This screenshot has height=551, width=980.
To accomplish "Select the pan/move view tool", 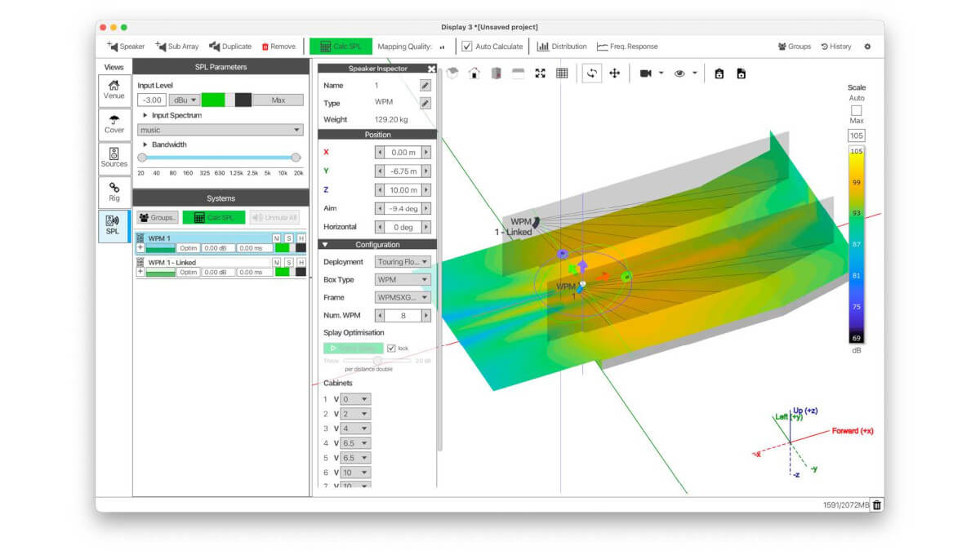I will 614,73.
